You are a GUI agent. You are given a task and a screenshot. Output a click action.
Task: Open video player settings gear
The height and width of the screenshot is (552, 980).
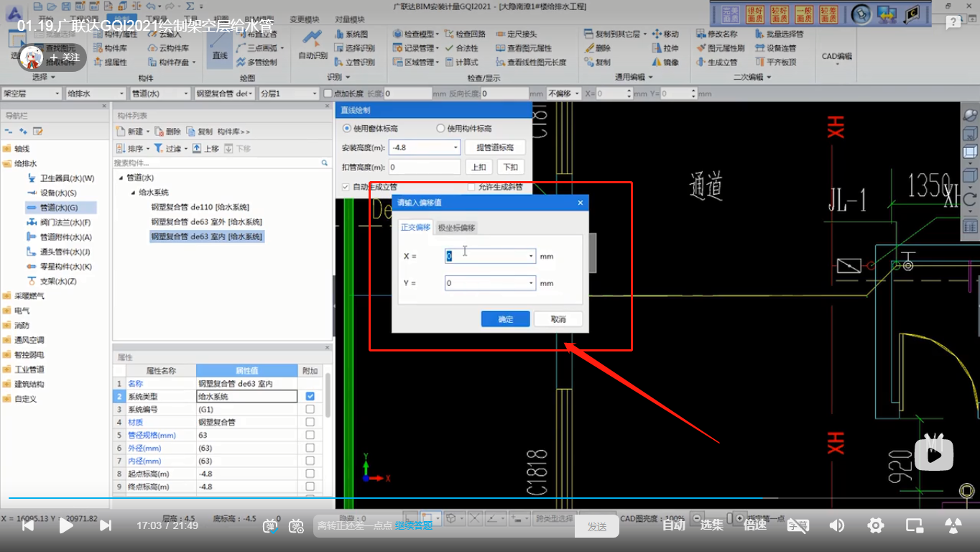pyautogui.click(x=875, y=525)
